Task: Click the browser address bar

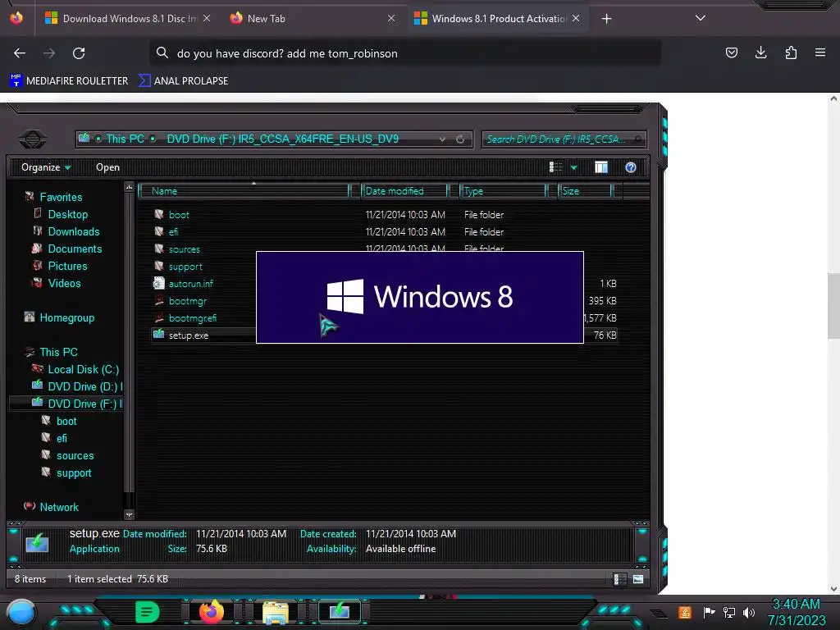Action: pyautogui.click(x=405, y=53)
